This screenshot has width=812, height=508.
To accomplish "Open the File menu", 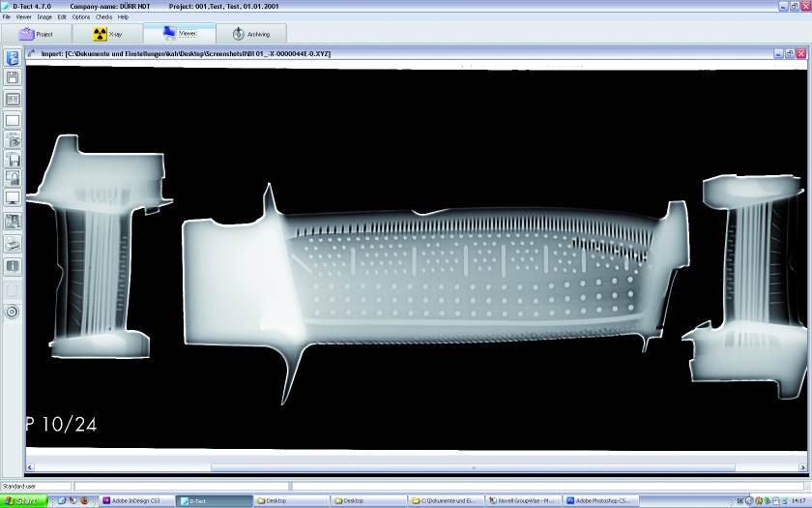I will coord(7,16).
